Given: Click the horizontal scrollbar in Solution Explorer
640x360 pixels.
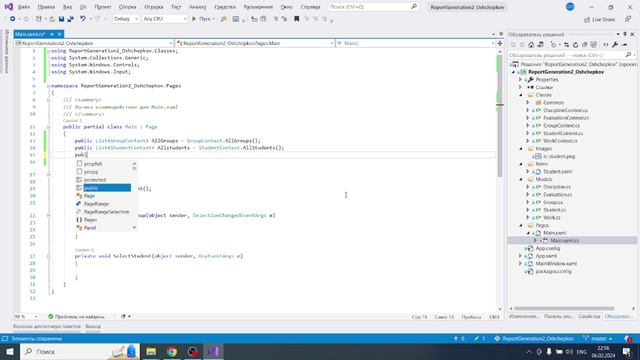Looking at the screenshot, I should click(x=564, y=309).
